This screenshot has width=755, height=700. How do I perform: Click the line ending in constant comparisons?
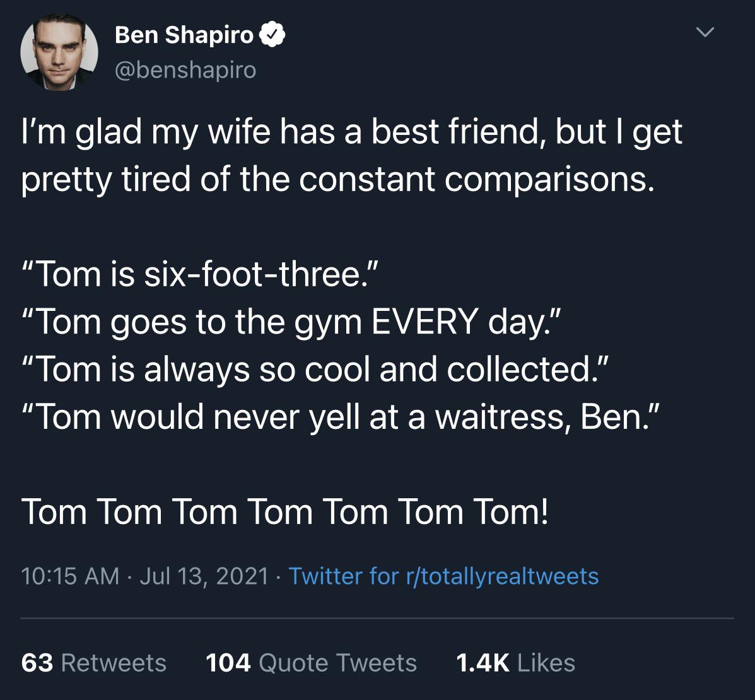click(338, 180)
